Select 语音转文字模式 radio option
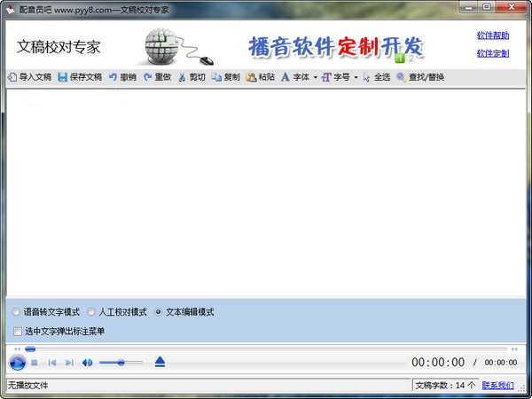Screen dimensions: 532x399 click(46, 312)
